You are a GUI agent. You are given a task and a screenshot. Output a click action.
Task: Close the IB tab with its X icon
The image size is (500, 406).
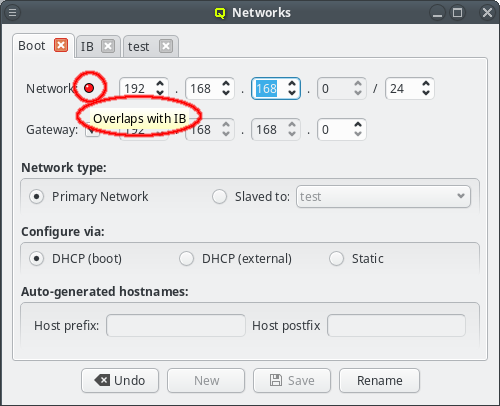108,46
